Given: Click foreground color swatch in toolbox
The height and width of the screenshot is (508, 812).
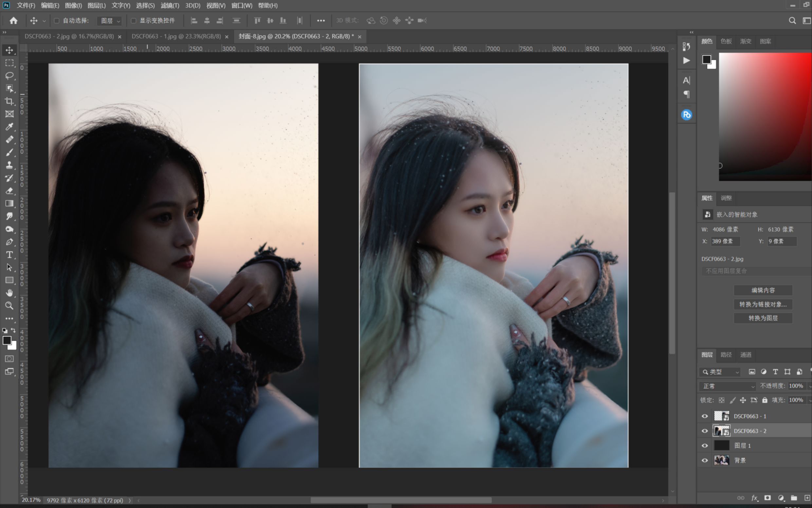Looking at the screenshot, I should click(7, 340).
